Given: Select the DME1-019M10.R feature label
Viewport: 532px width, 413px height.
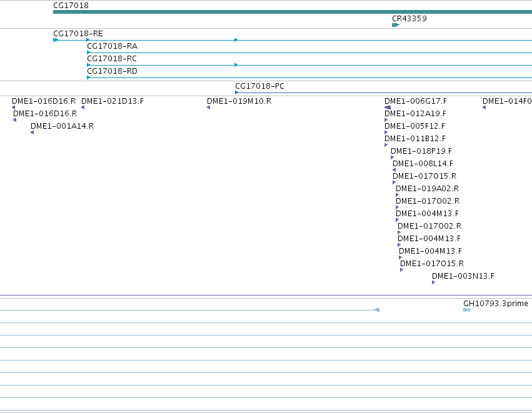Looking at the screenshot, I should coord(239,101).
